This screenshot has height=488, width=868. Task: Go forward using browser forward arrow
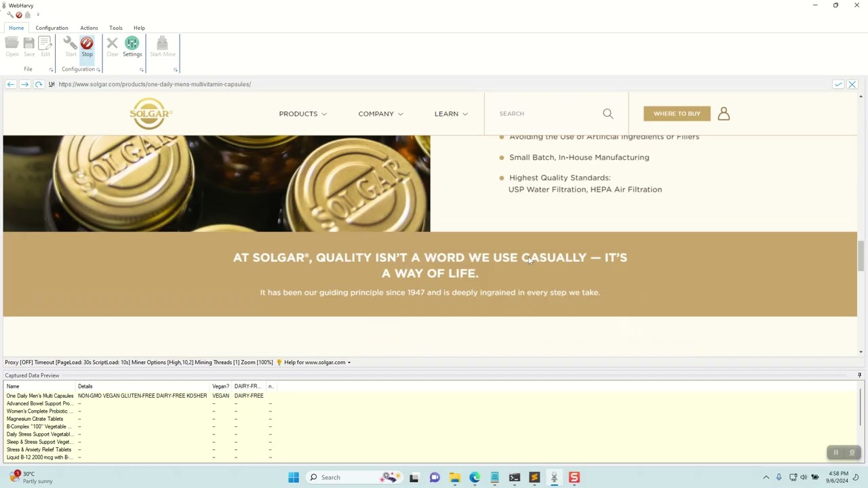24,84
